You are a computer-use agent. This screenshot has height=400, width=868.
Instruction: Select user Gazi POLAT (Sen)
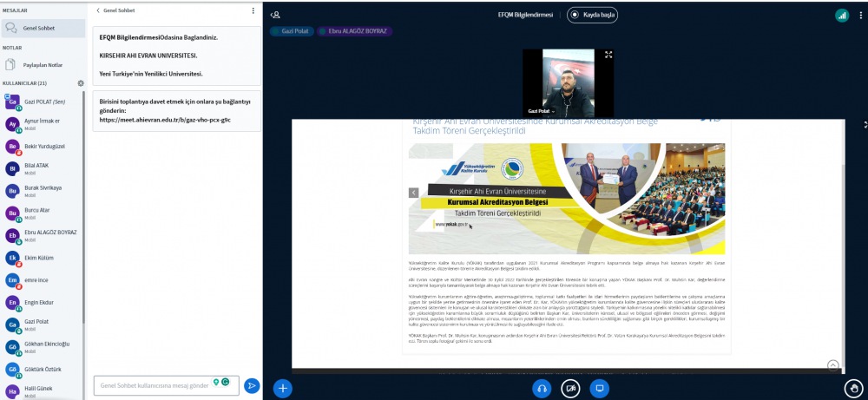pyautogui.click(x=43, y=102)
